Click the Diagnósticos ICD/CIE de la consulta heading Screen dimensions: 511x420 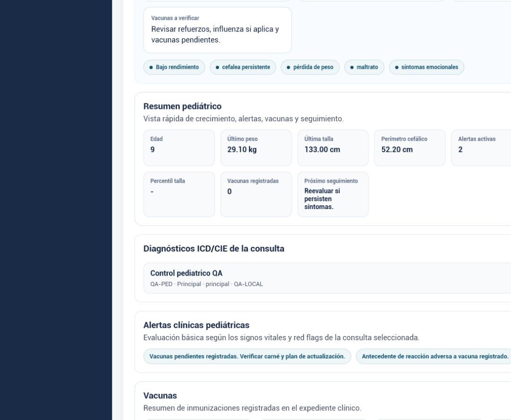[x=214, y=249]
